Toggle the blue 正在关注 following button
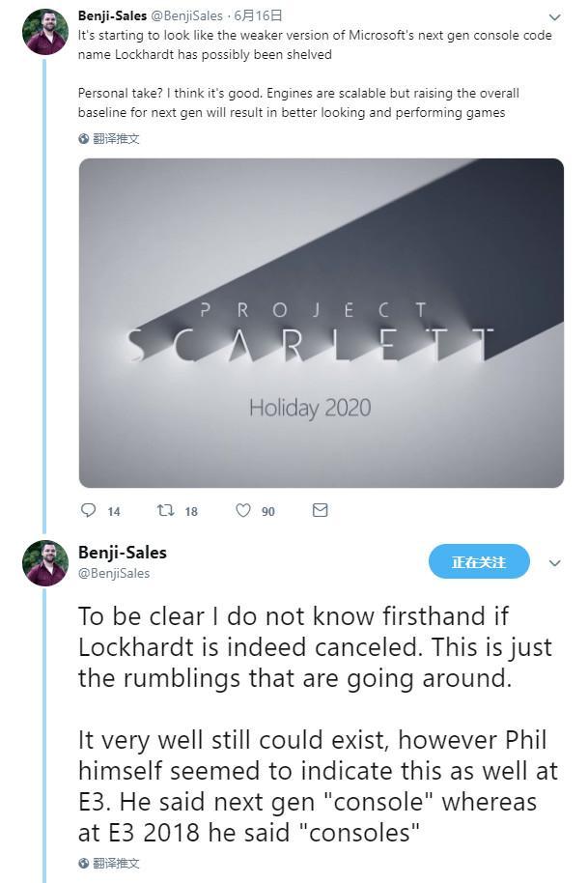The height and width of the screenshot is (883, 588). click(479, 561)
